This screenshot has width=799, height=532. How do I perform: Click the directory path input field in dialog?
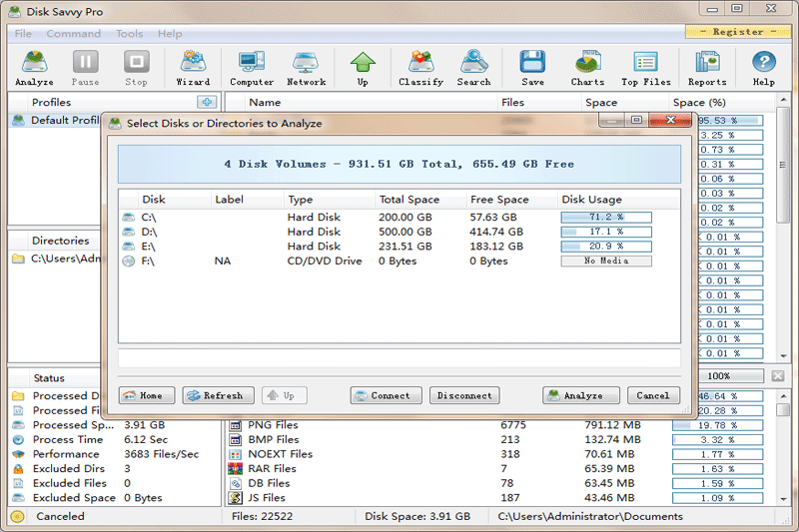tap(399, 358)
